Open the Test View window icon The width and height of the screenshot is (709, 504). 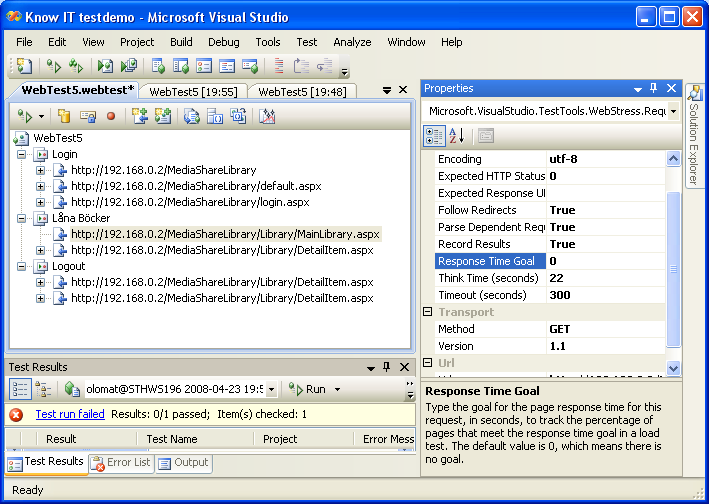click(158, 66)
